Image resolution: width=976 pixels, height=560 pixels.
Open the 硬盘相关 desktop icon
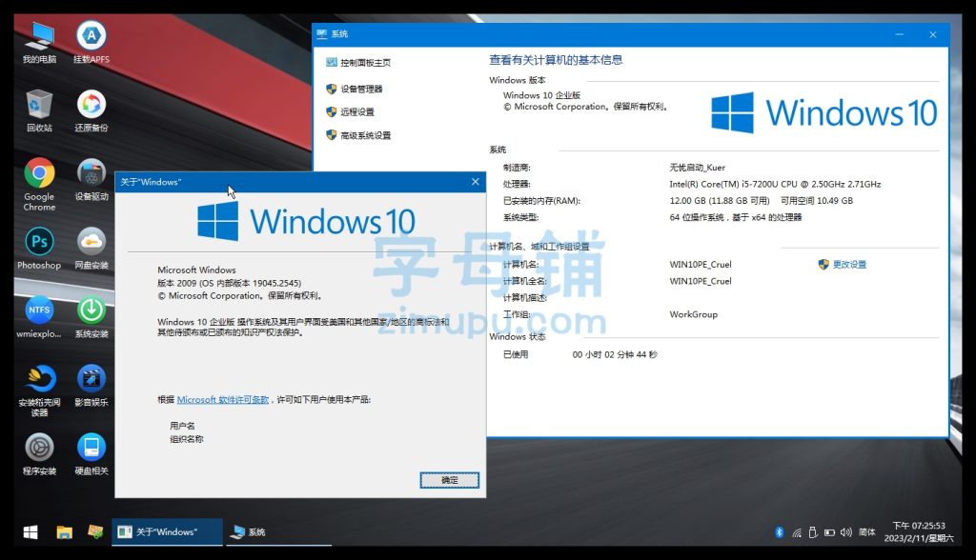91,453
